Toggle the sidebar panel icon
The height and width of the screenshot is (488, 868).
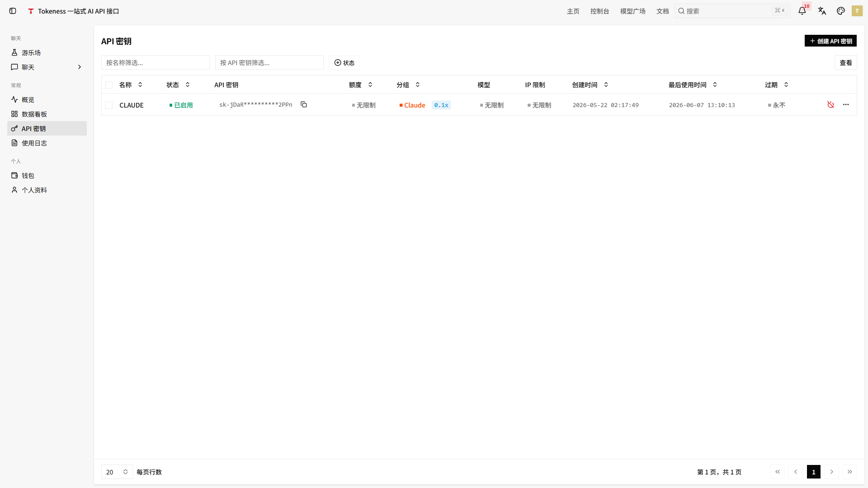[x=13, y=11]
